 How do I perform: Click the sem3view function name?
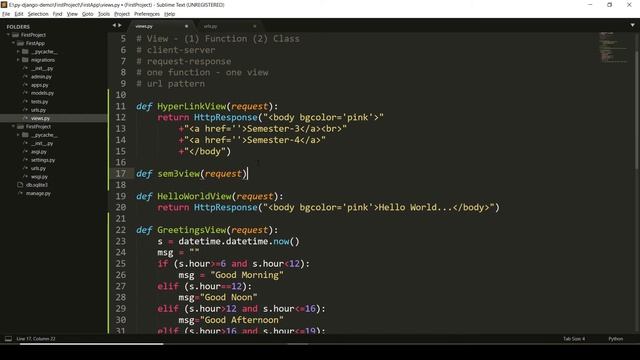point(178,173)
